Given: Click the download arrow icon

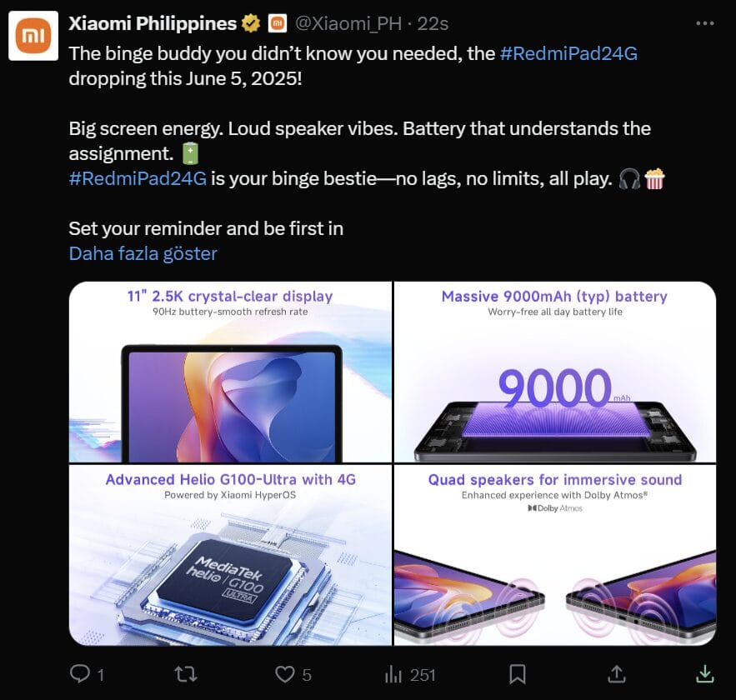Looking at the screenshot, I should click(x=705, y=673).
